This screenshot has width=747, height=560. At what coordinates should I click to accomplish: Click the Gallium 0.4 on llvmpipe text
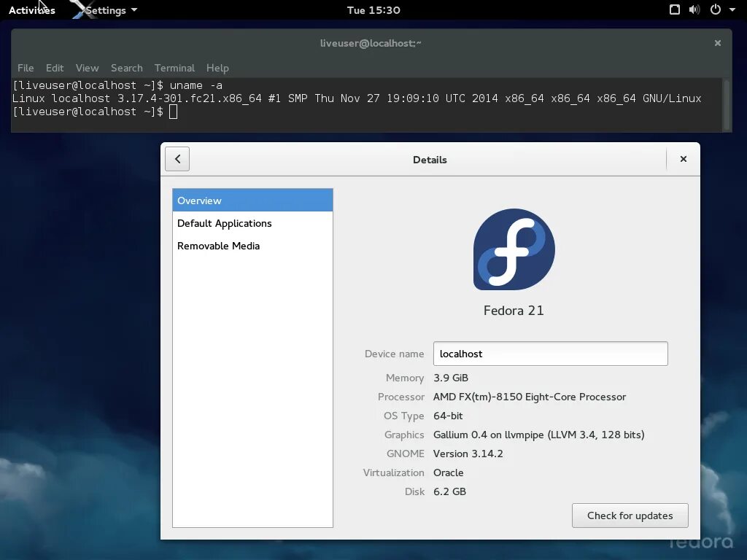pos(538,435)
